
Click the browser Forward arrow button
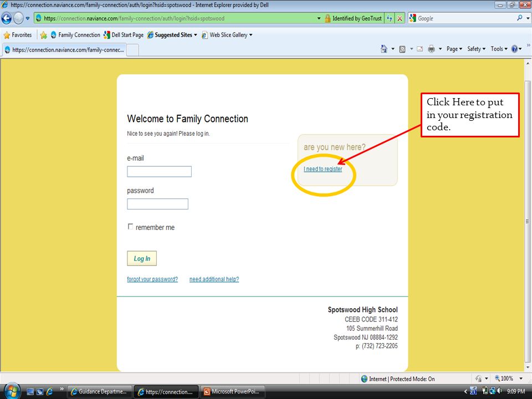coord(18,18)
